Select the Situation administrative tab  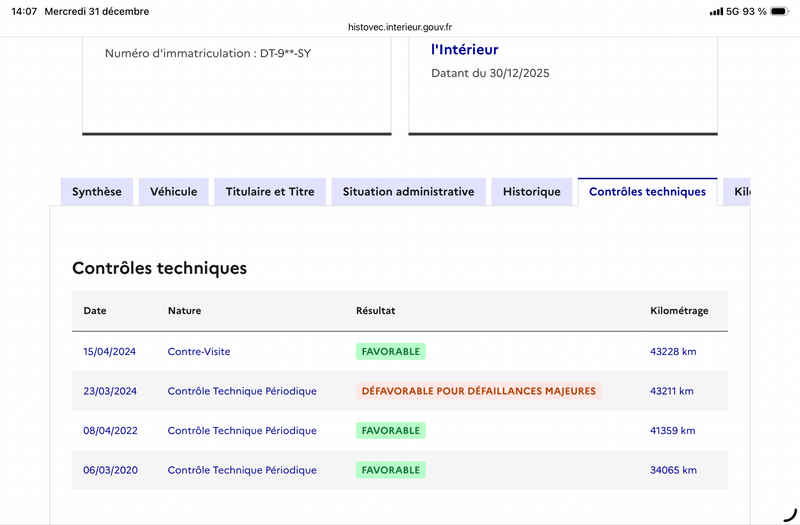(x=408, y=192)
